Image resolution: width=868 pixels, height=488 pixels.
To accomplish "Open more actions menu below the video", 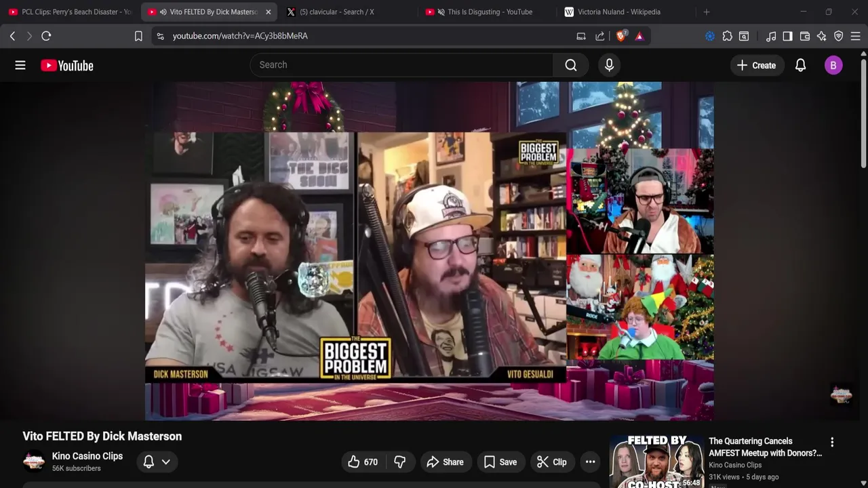I will click(591, 462).
